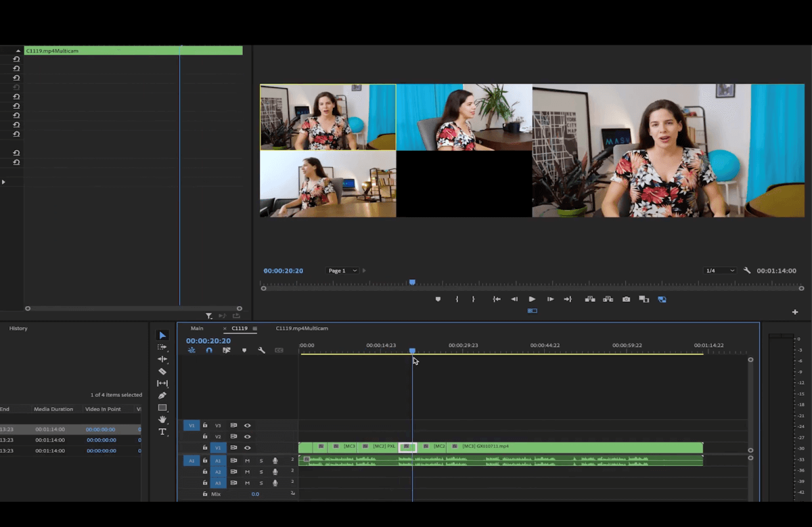
Task: Click Mark Out bracket button
Action: (x=473, y=299)
